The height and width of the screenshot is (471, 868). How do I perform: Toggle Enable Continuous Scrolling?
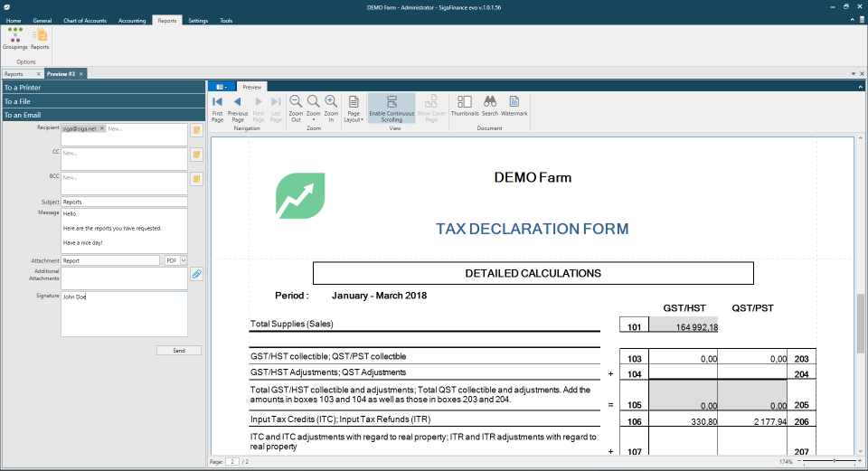392,108
